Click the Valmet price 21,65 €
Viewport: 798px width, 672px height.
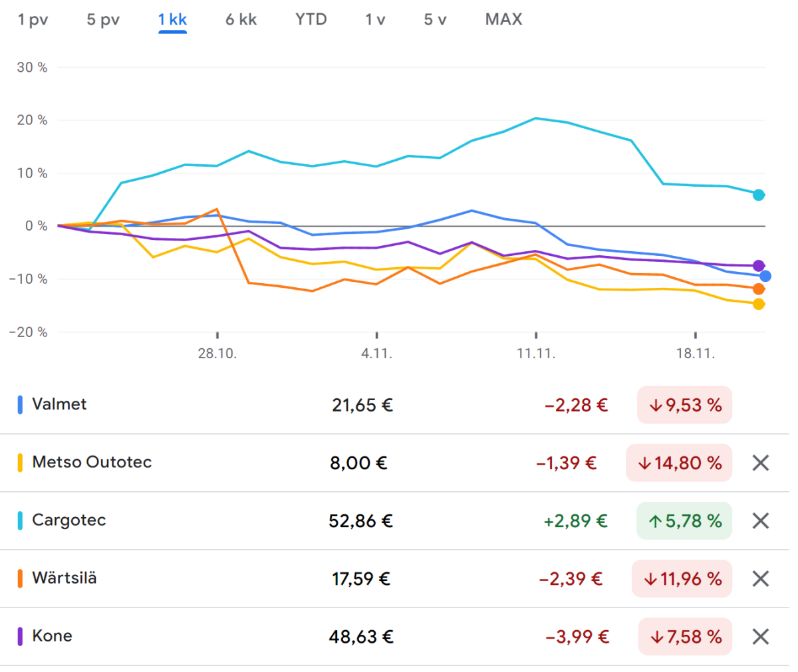[362, 405]
